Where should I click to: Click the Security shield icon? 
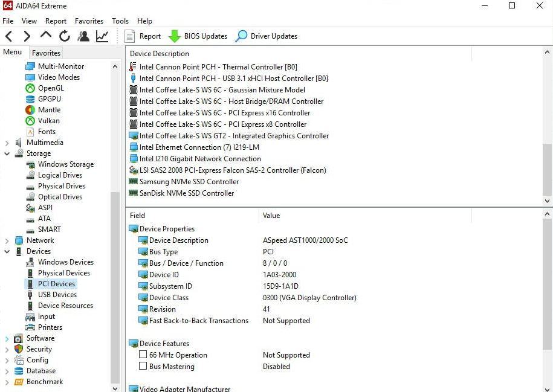coord(19,349)
